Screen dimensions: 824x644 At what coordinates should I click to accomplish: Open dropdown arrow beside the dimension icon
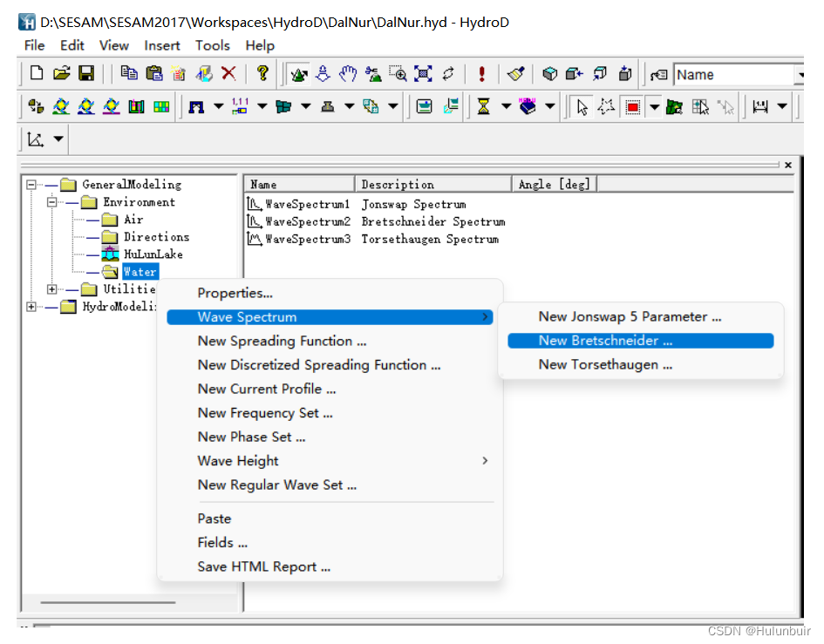point(782,106)
